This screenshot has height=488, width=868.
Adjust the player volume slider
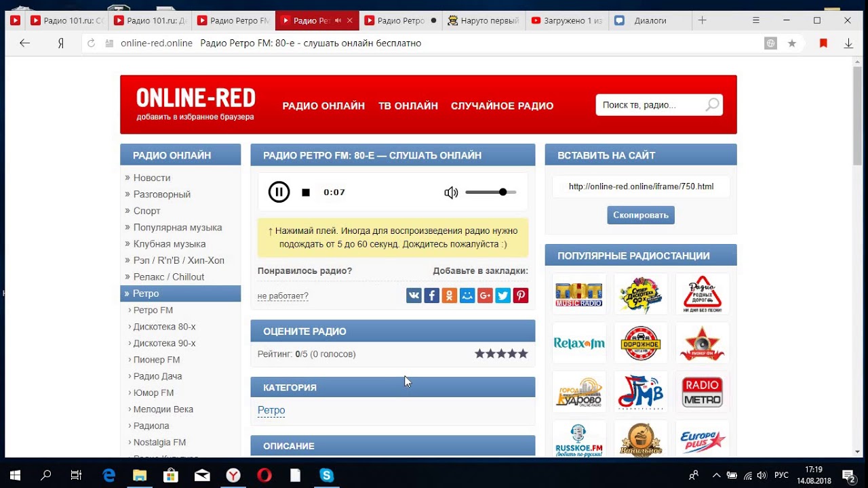[491, 192]
